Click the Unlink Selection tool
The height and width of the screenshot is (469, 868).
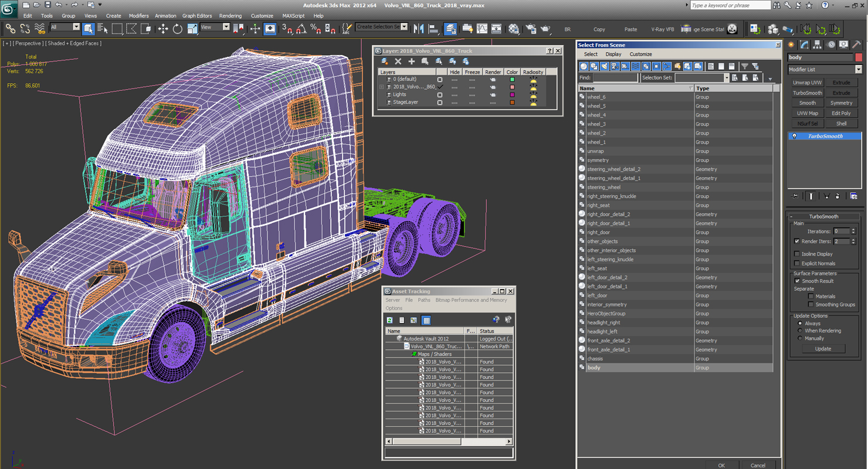tap(25, 28)
